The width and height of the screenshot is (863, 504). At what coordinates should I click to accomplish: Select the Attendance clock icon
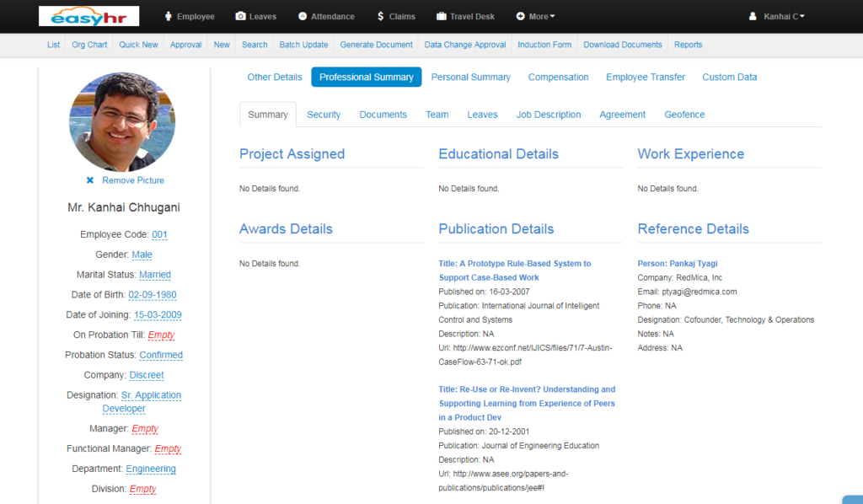(303, 15)
